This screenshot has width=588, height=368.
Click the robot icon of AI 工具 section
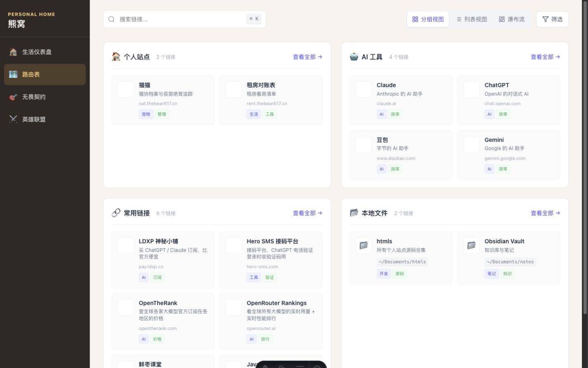pos(354,57)
